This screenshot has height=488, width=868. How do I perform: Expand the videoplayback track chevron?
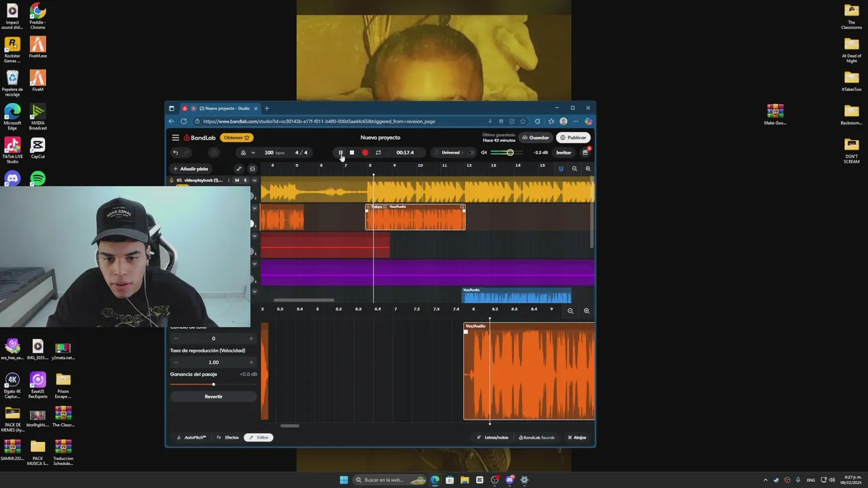(x=255, y=180)
